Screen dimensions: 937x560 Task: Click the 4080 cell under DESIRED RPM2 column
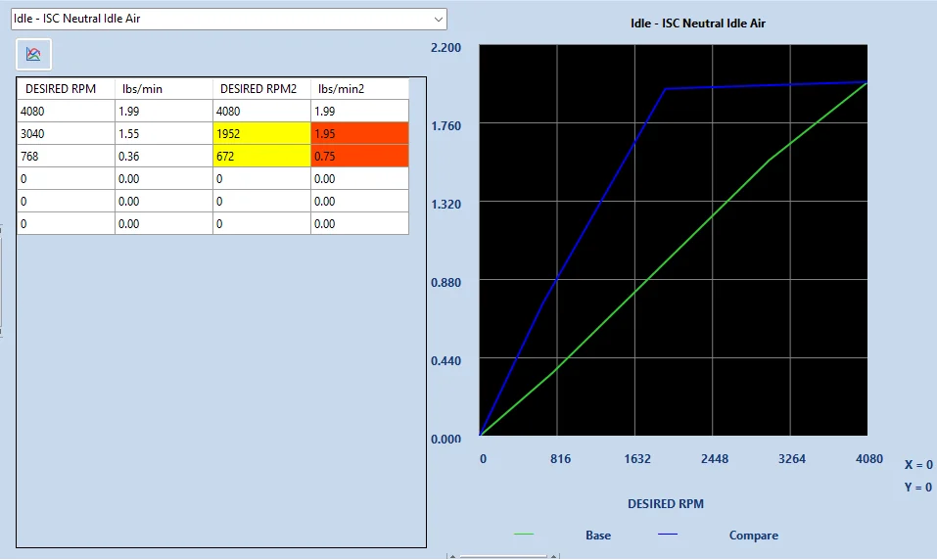[261, 112]
